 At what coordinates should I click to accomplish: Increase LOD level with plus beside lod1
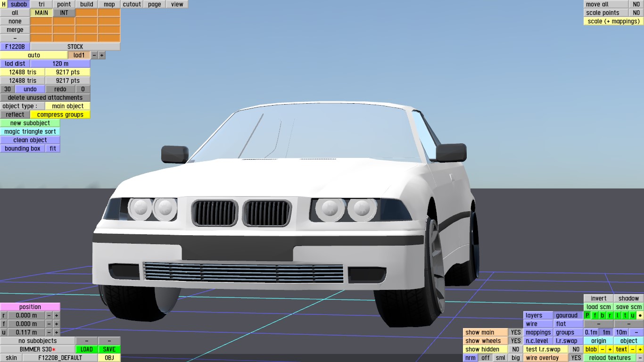tap(102, 55)
